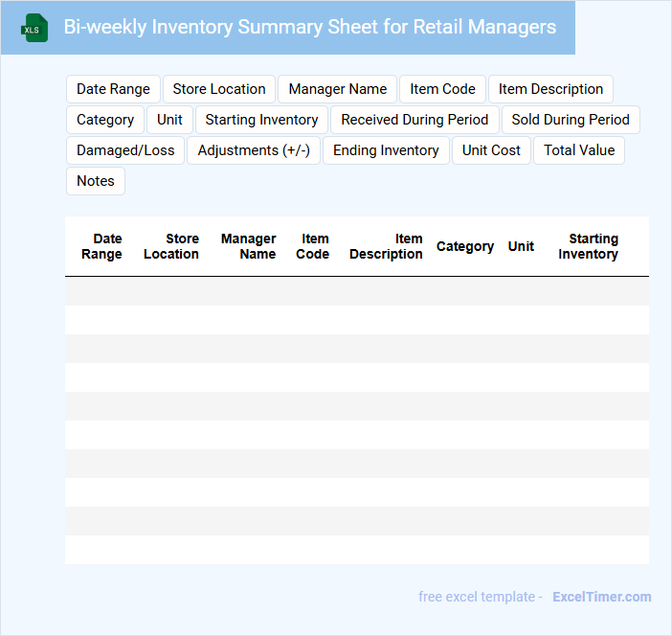The image size is (672, 636).
Task: Select the Store Location tag
Action: tap(219, 89)
